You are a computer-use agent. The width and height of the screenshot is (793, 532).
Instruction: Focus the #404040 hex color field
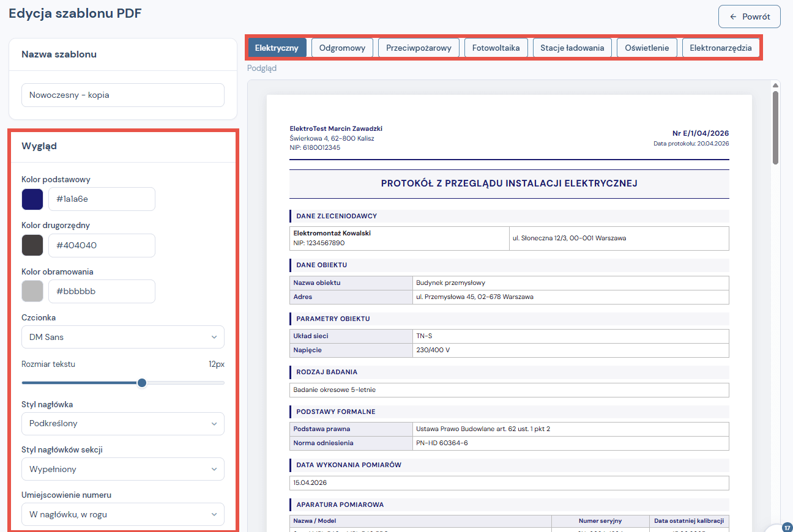[102, 245]
